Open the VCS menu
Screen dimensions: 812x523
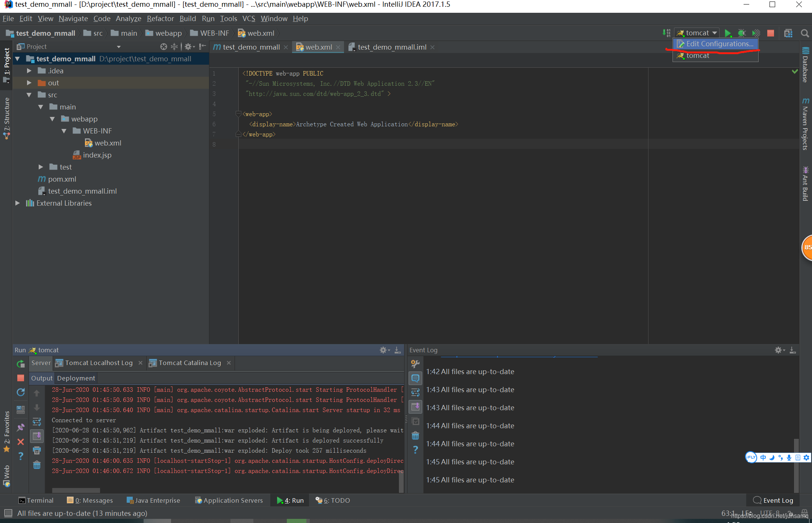(x=248, y=18)
